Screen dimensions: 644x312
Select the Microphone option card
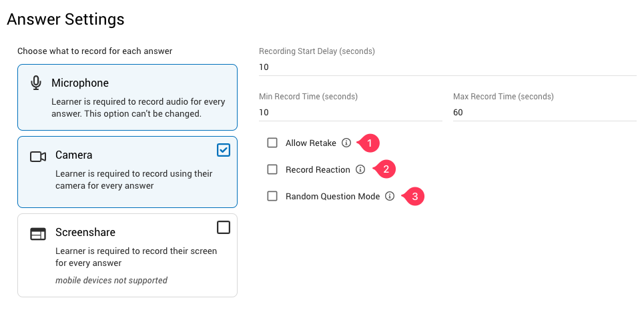click(127, 97)
